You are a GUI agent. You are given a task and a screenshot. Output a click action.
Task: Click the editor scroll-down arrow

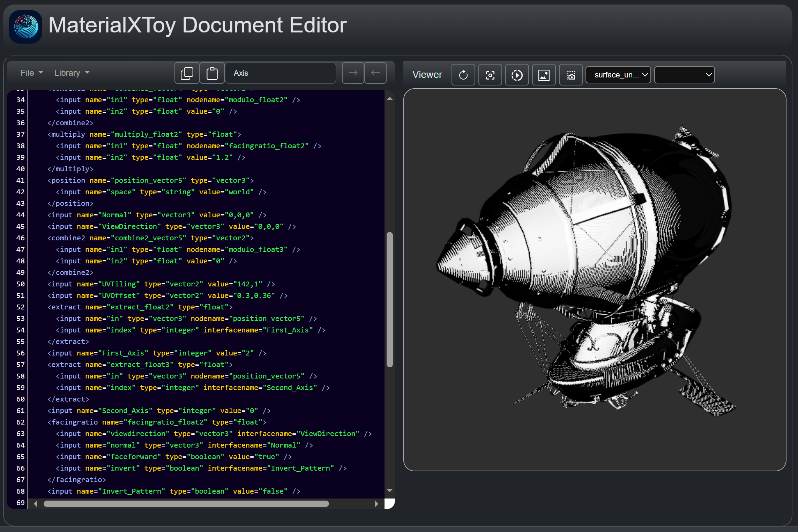[390, 490]
